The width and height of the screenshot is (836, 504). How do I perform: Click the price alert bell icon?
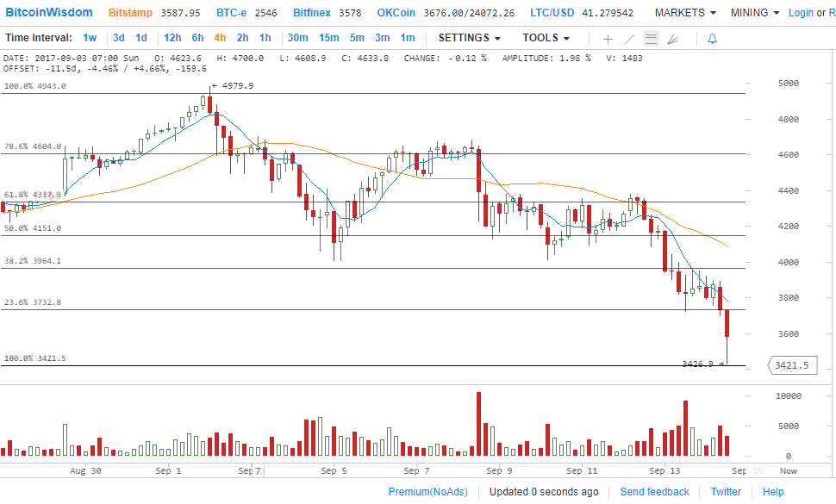click(x=712, y=39)
